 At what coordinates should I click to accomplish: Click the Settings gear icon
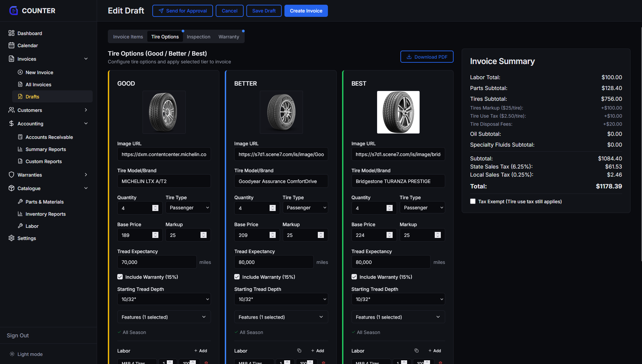click(11, 238)
